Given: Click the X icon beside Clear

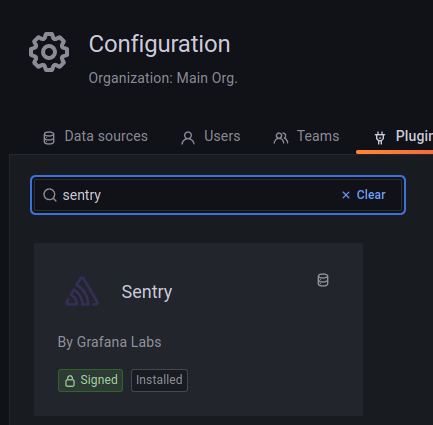Looking at the screenshot, I should [346, 195].
